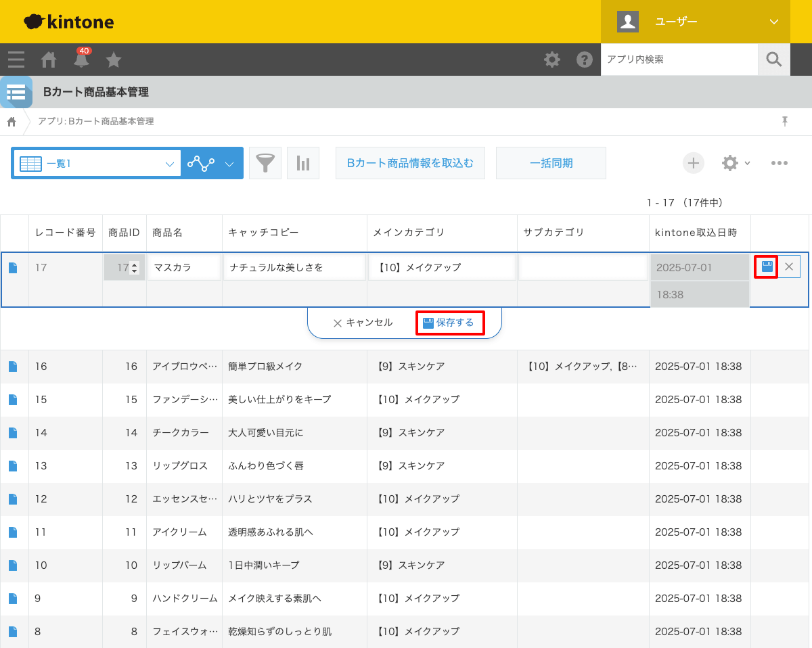Open record 16 via its document icon
The image size is (812, 648).
(14, 366)
